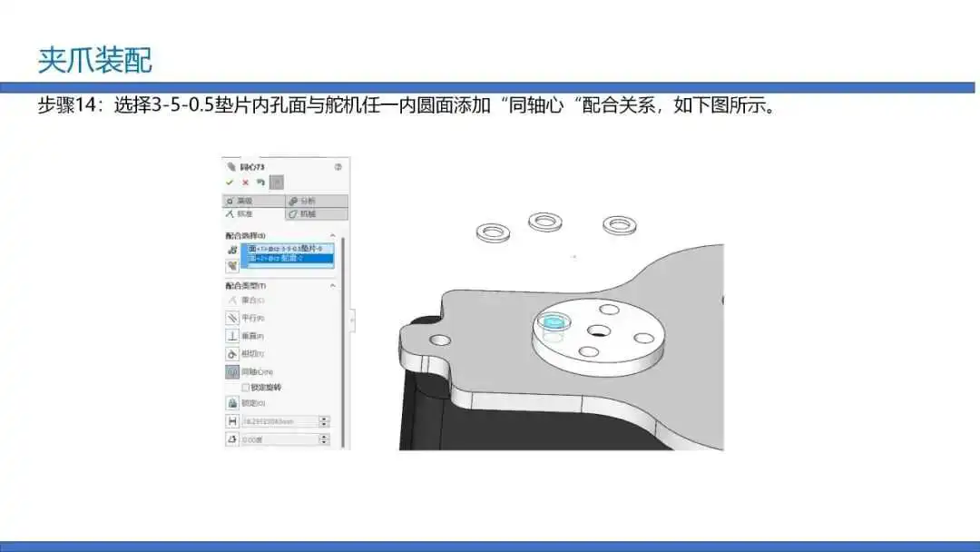Collapse the 配合选择 section
Image resolution: width=980 pixels, height=552 pixels.
click(332, 236)
